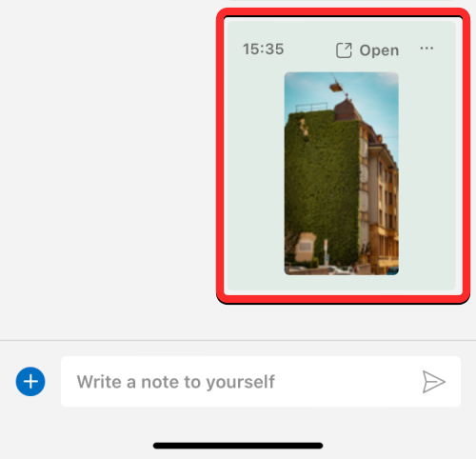Click the edge of the previous note card above
Image resolution: width=476 pixels, height=459 pixels.
[341, 1]
